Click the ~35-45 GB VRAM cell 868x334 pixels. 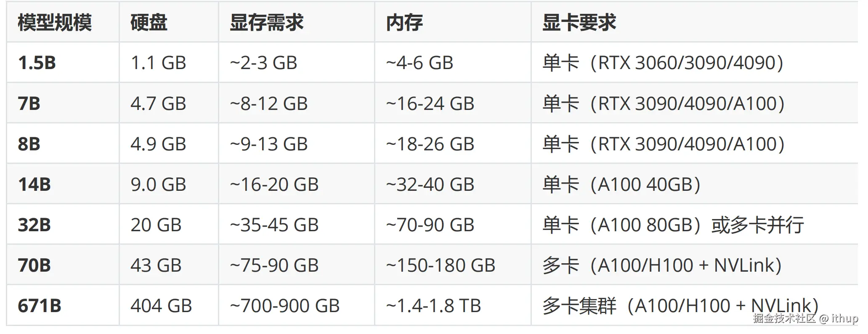[x=274, y=224]
